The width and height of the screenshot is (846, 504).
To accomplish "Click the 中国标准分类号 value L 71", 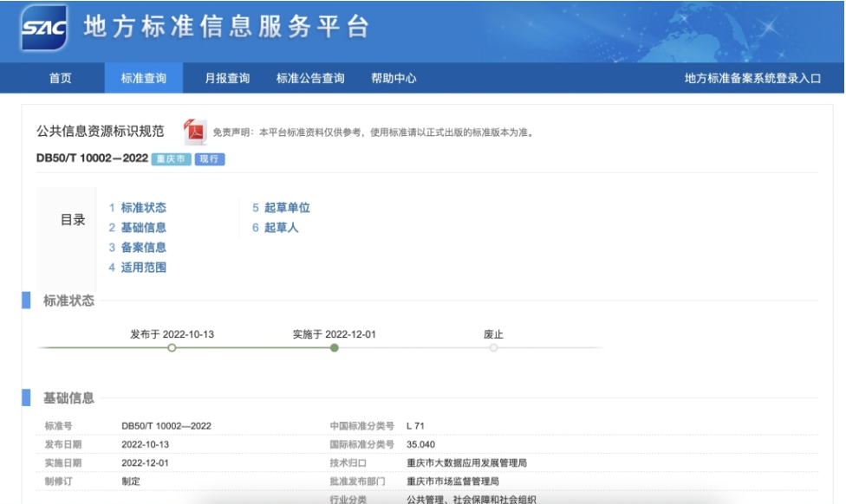I will click(415, 426).
